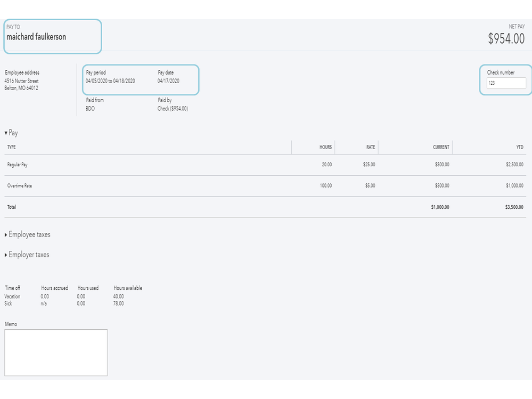
Task: Click Vacation hours available value 40.00
Action: pos(119,296)
